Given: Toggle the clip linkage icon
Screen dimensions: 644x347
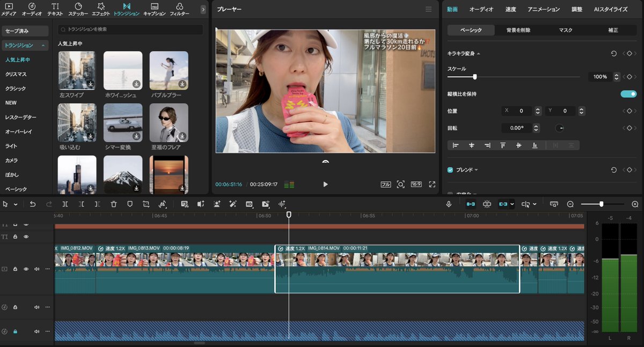Looking at the screenshot, I should 503,204.
